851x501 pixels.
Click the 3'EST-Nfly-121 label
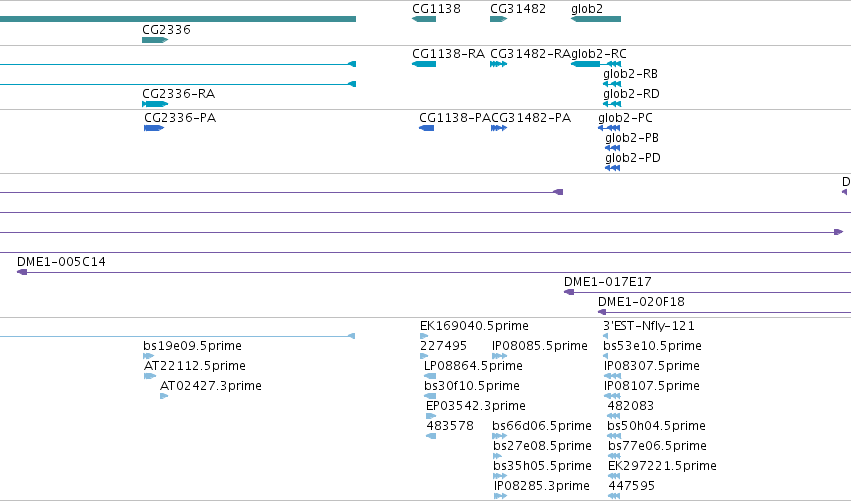click(649, 326)
